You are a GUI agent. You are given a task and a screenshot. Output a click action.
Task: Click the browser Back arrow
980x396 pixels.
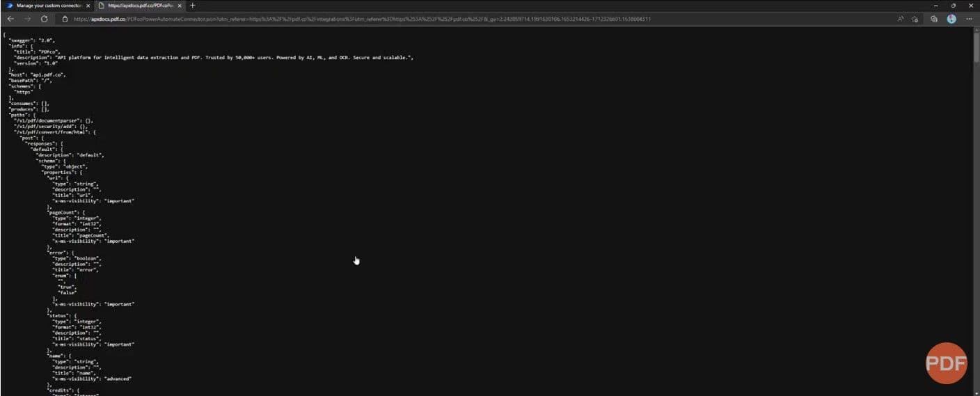pos(10,19)
